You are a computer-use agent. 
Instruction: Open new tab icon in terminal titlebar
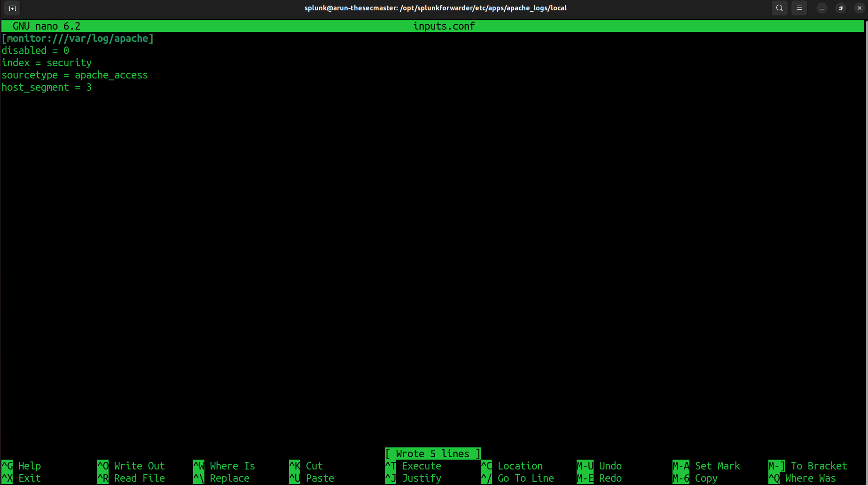(x=12, y=8)
